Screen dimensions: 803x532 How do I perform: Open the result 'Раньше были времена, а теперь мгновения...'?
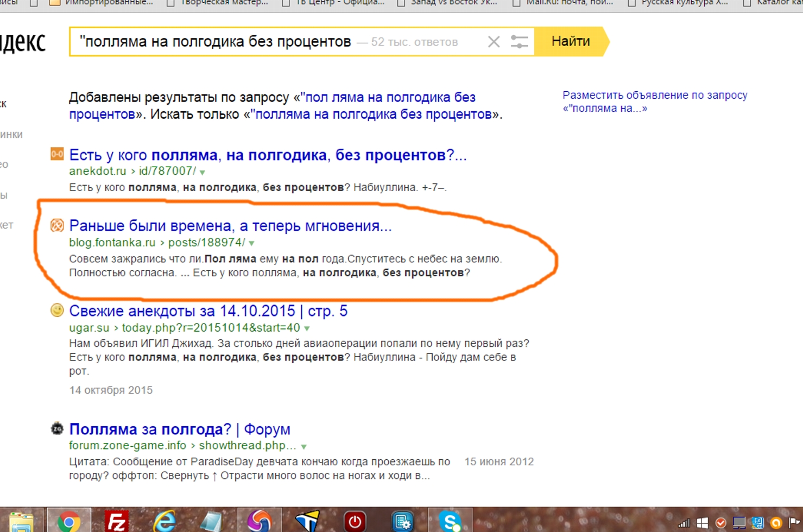click(x=230, y=226)
